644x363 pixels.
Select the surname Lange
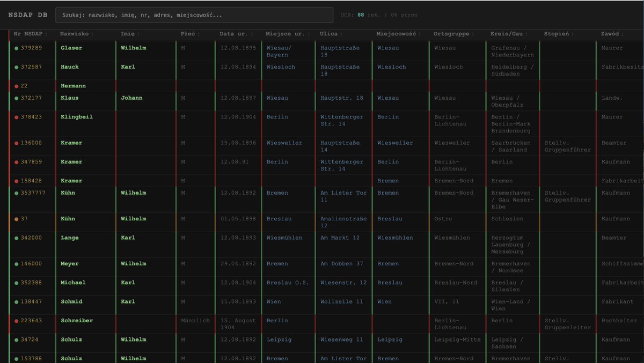coord(70,238)
